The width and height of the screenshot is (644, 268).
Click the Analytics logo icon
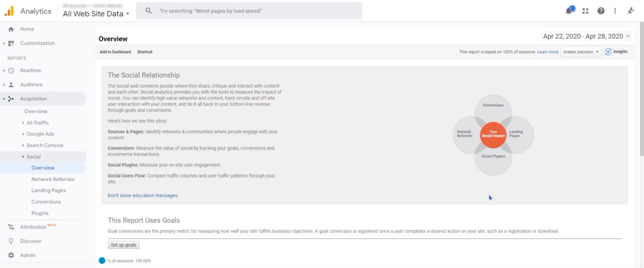(x=9, y=11)
